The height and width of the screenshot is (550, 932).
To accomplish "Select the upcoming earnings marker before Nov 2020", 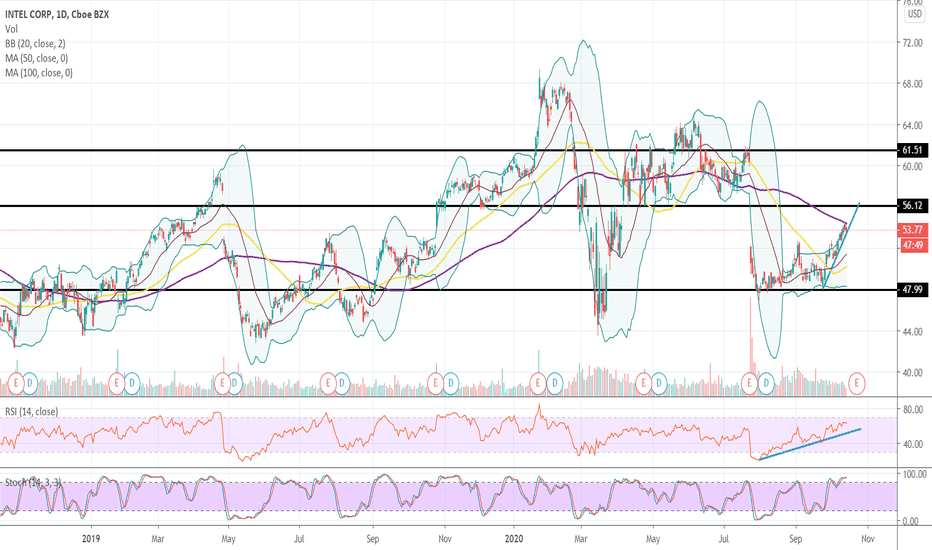I will tap(857, 384).
